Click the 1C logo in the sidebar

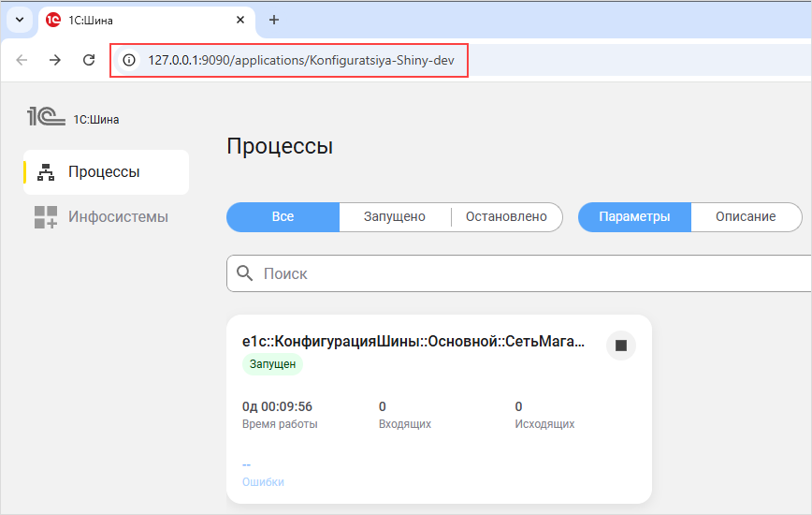(x=47, y=116)
